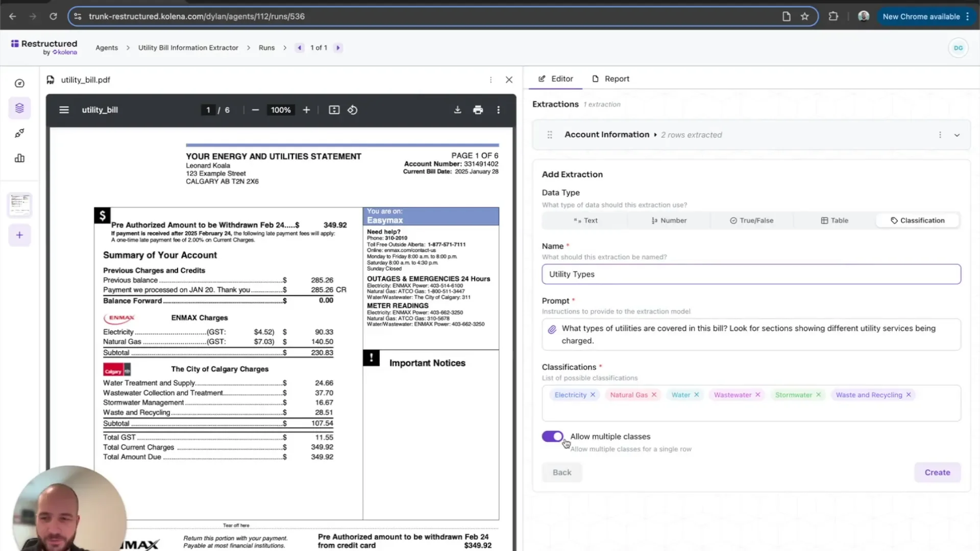Expand the Account Information extraction

point(957,135)
